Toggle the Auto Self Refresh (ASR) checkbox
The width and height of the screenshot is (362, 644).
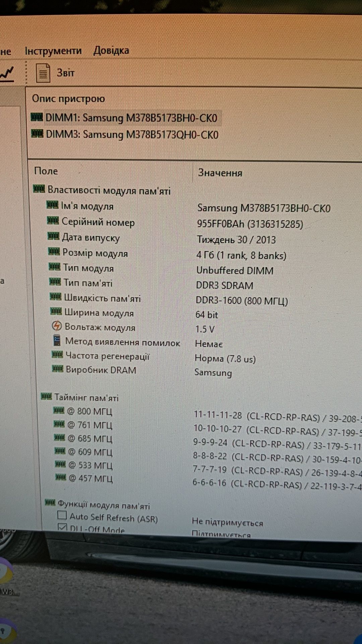[62, 515]
